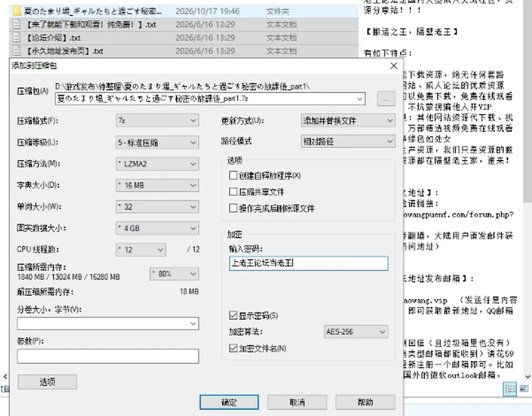The image size is (532, 416).
Task: Open the 加密算法 AES-256 dropdown
Action: [356, 332]
